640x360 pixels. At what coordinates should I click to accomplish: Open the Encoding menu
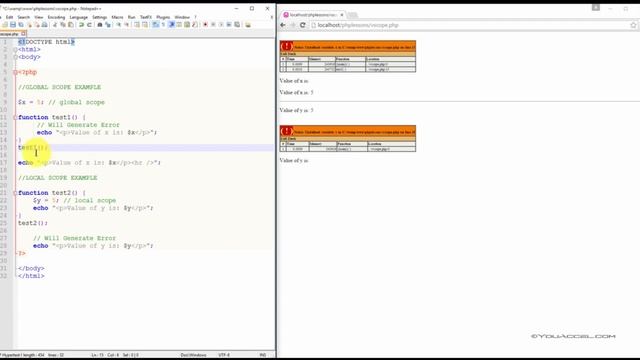point(56,17)
